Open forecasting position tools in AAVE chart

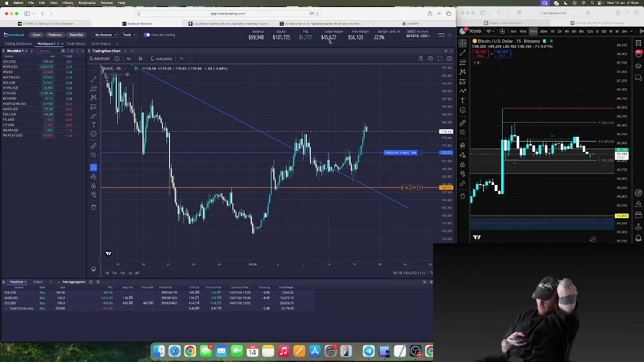pos(94,107)
